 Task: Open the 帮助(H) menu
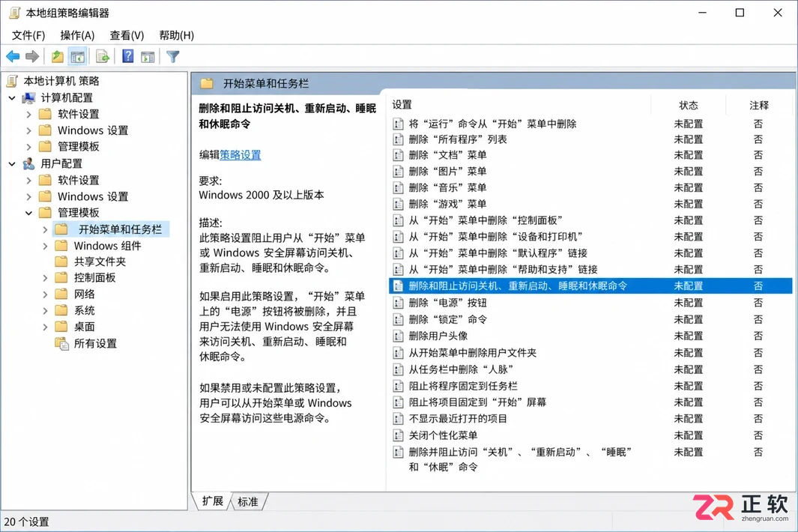coord(177,35)
